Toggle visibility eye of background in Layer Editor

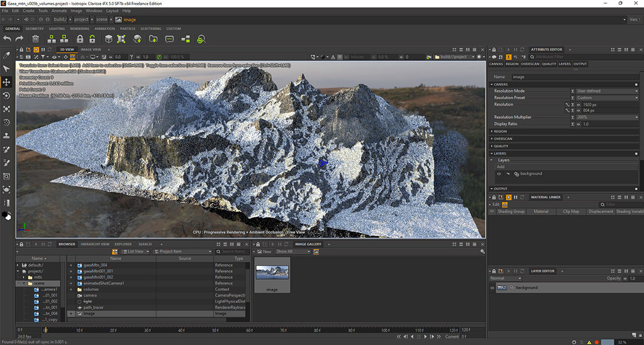[493, 288]
